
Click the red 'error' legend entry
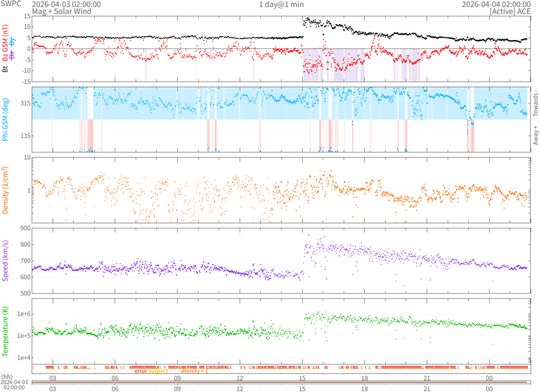(140, 371)
